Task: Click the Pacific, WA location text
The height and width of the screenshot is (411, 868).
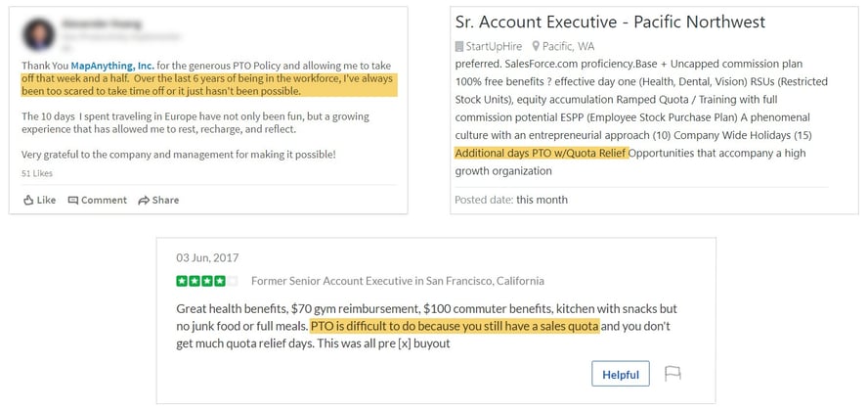Action: click(571, 46)
